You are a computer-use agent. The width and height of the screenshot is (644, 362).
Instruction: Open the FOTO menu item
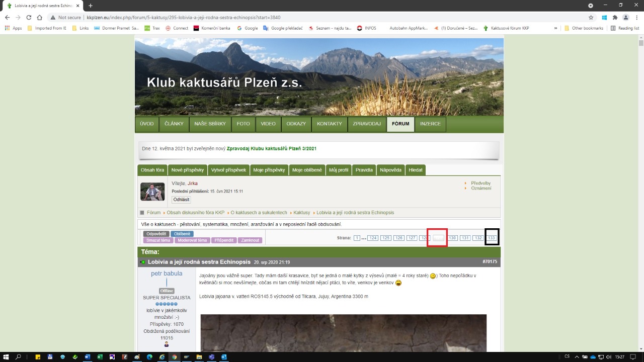coord(243,124)
